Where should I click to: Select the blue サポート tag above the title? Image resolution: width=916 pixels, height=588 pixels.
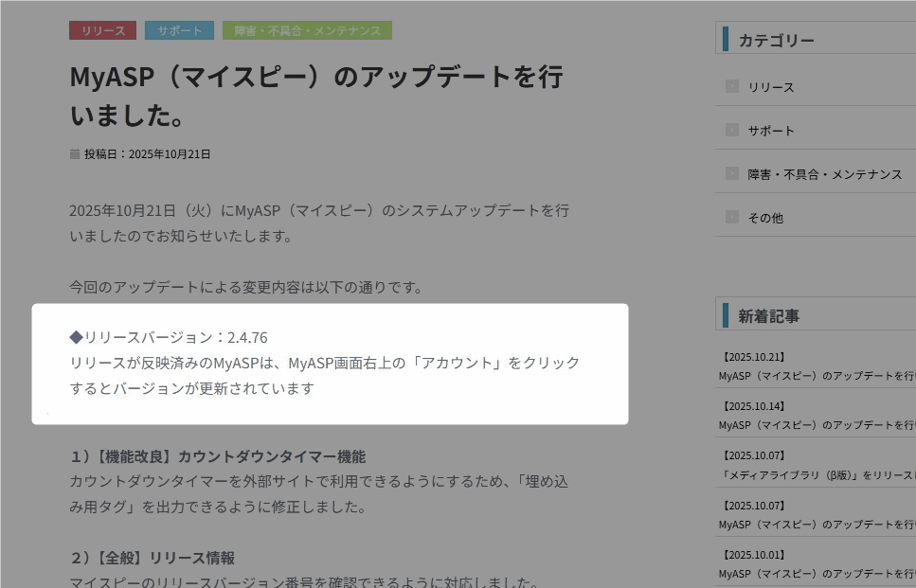point(179,30)
